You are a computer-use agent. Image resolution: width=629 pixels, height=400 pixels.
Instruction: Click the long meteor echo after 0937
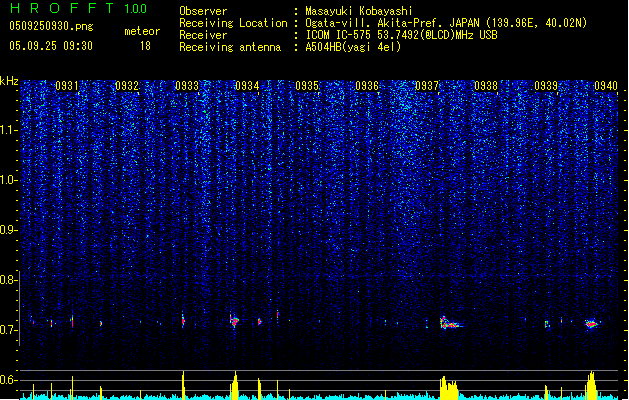(x=451, y=323)
